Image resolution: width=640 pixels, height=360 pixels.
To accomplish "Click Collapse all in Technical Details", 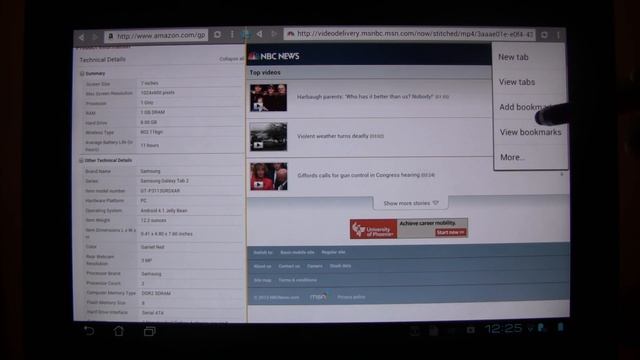I will (x=231, y=59).
